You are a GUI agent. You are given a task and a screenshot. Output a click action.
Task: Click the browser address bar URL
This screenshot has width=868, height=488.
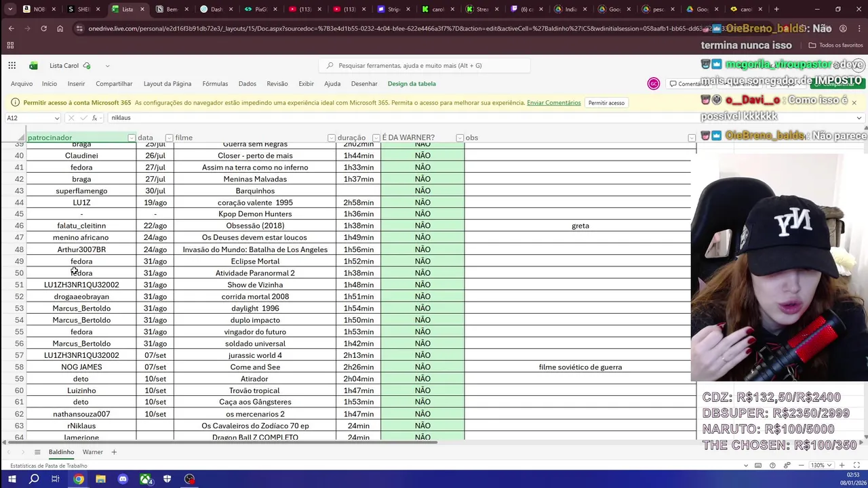pyautogui.click(x=393, y=28)
